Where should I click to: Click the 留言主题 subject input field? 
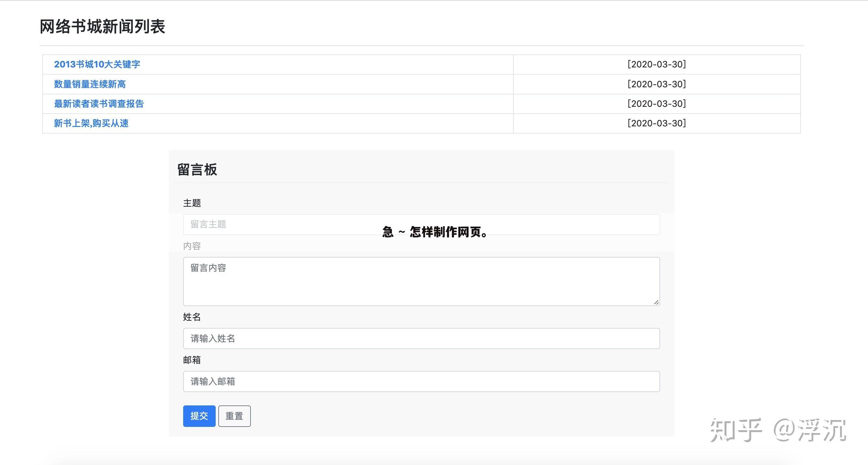pos(421,224)
